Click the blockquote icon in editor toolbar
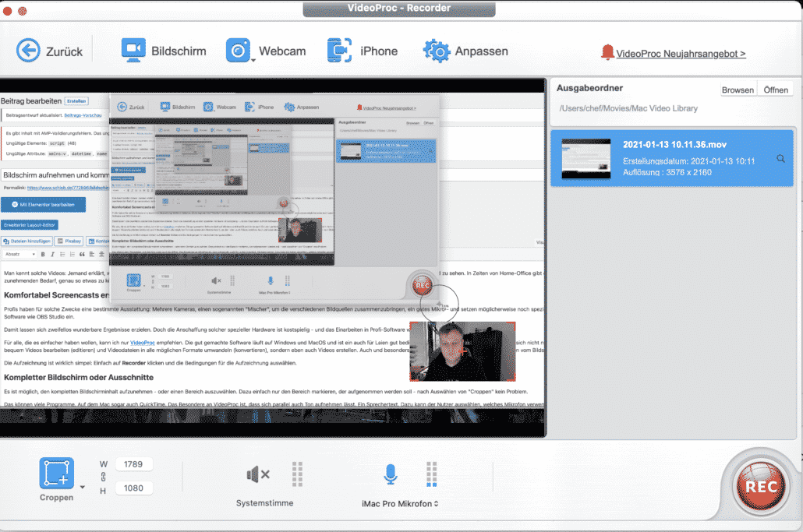 coord(82,254)
